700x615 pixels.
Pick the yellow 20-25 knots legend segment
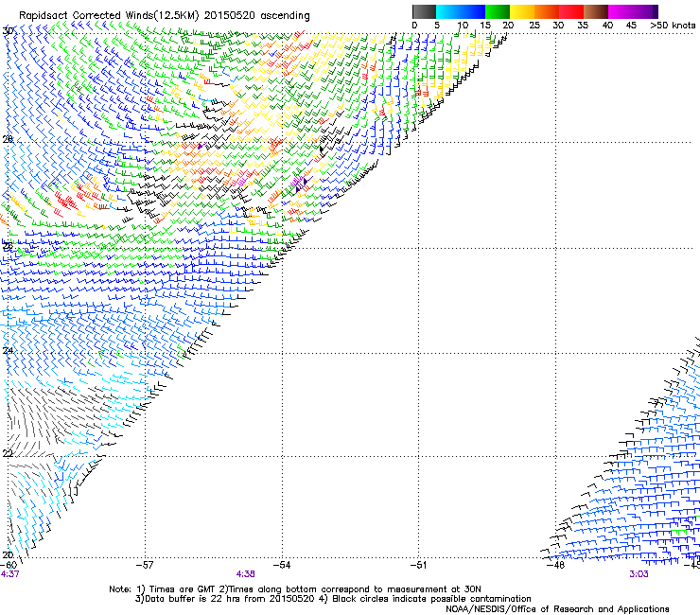[522, 11]
